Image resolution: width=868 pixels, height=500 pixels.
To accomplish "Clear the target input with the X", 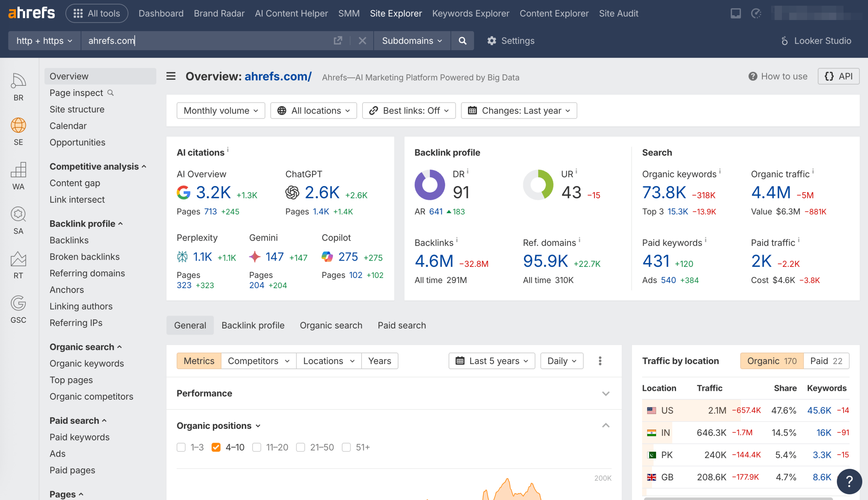I will pyautogui.click(x=362, y=41).
